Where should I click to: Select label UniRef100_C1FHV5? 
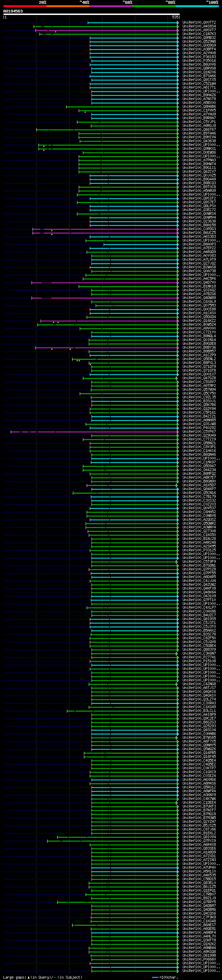[199, 110]
